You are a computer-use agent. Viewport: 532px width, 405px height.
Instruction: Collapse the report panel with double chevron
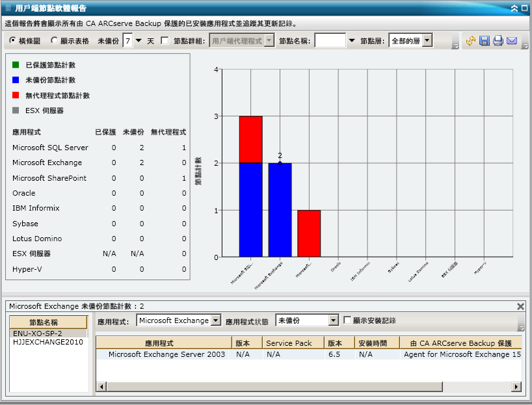click(x=514, y=8)
